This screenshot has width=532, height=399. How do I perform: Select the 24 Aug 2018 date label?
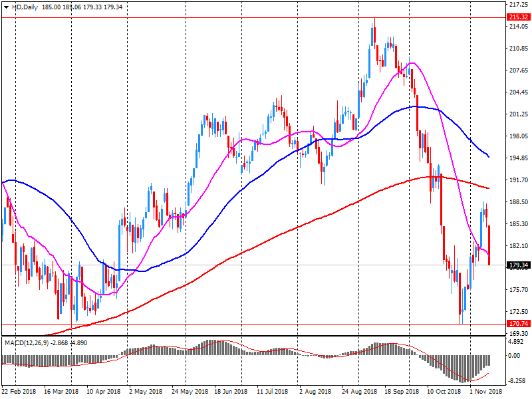pos(359,392)
